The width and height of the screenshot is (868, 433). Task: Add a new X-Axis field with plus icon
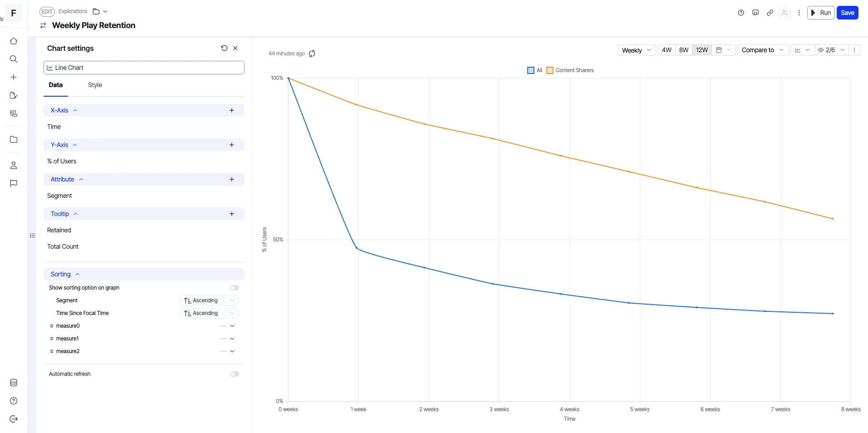[x=232, y=110]
